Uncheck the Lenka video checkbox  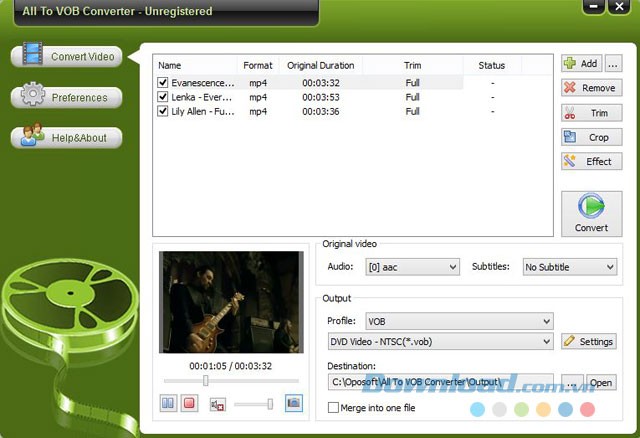pyautogui.click(x=163, y=97)
